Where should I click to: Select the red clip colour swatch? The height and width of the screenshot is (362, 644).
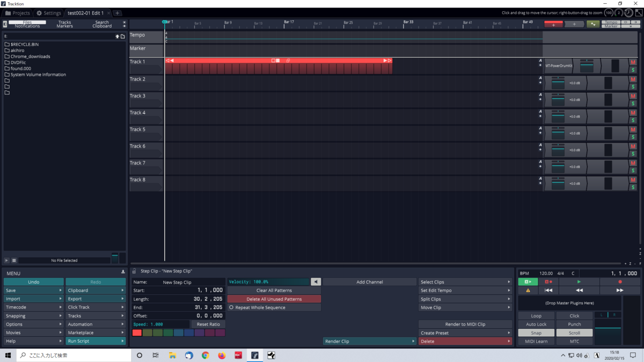point(137,333)
